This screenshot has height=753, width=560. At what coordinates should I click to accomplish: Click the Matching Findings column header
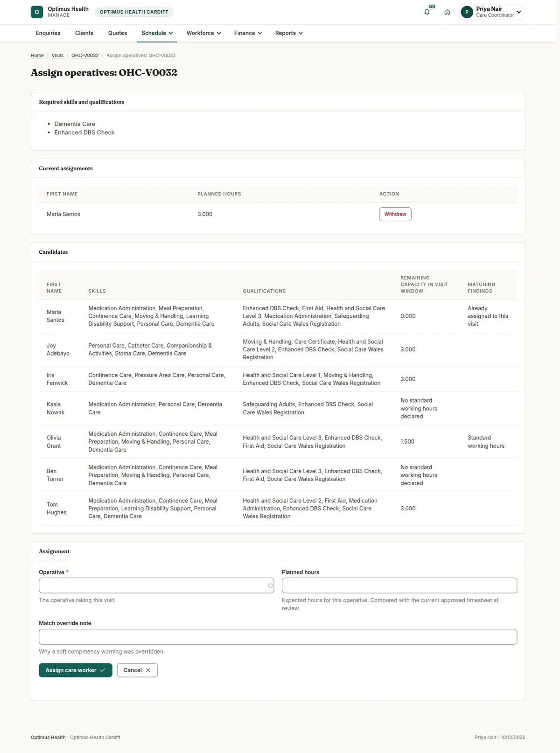pyautogui.click(x=482, y=288)
